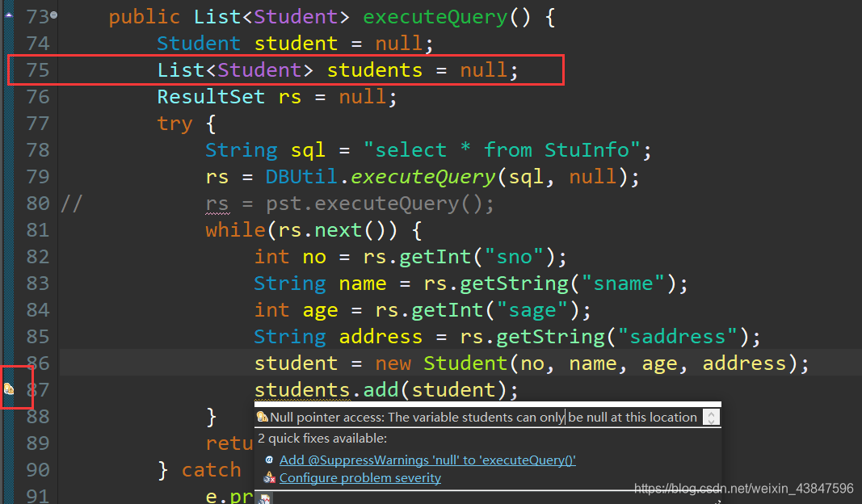Click the red-x severity icon before Configure problem severity
The width and height of the screenshot is (862, 504).
pyautogui.click(x=267, y=477)
